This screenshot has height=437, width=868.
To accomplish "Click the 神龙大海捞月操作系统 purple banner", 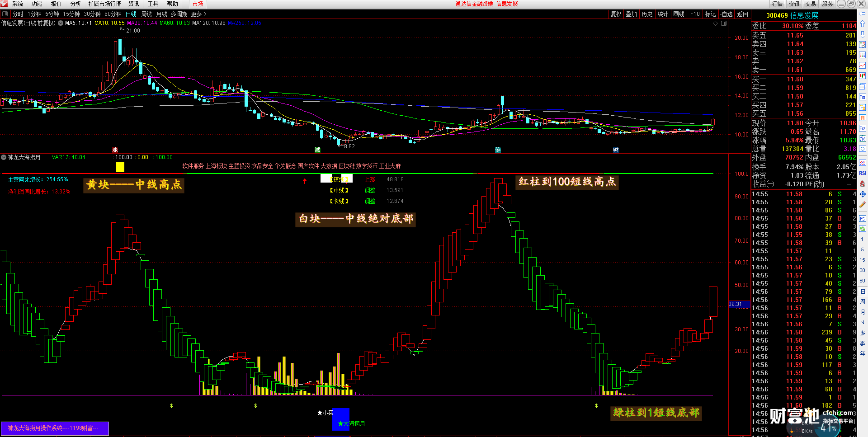I will pos(55,428).
